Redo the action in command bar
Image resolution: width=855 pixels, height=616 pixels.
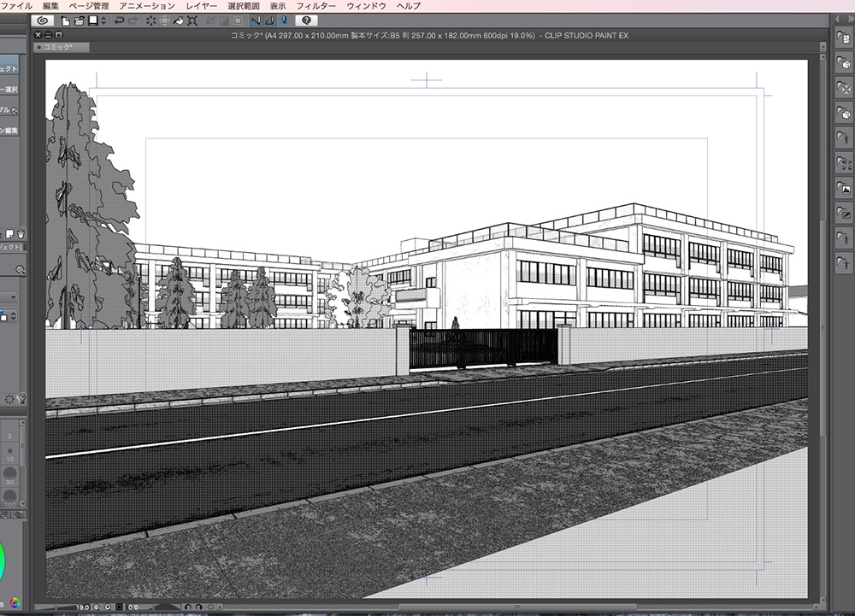133,21
